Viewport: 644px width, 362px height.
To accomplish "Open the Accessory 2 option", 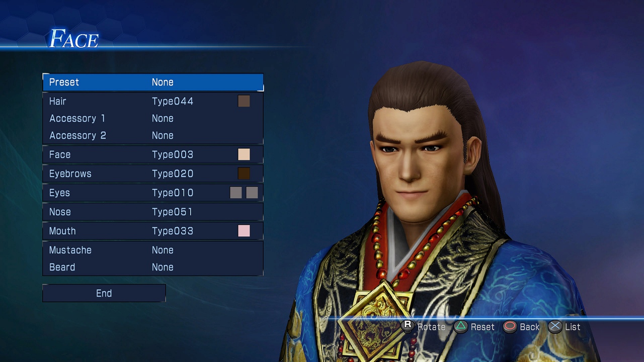I will [153, 135].
